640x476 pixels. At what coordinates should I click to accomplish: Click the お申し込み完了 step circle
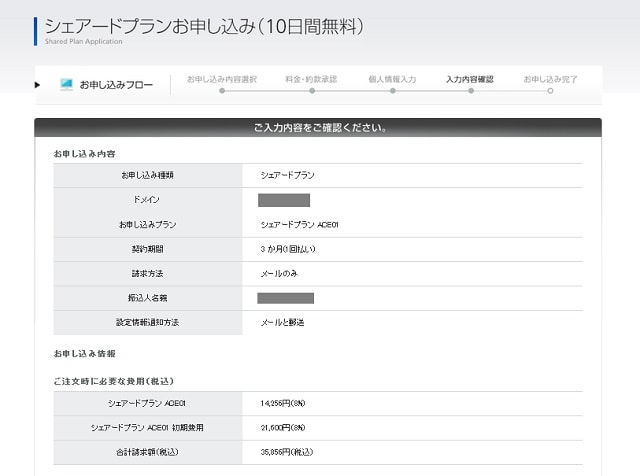pyautogui.click(x=549, y=91)
